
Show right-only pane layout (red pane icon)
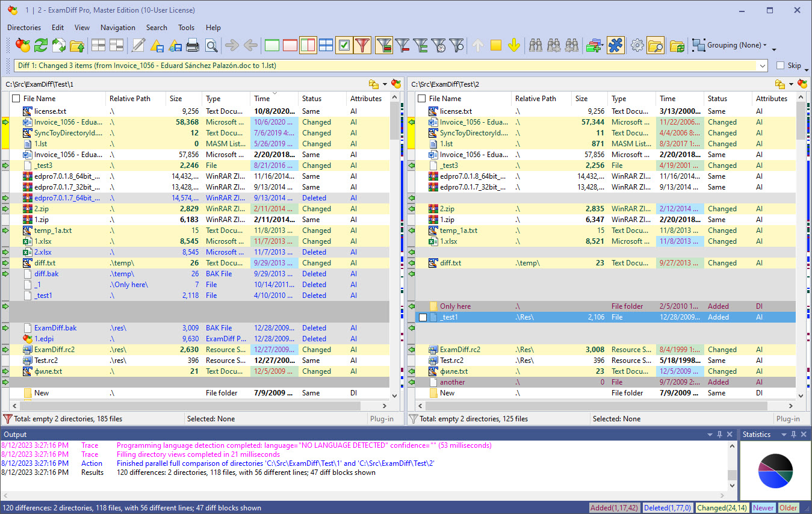(x=290, y=45)
